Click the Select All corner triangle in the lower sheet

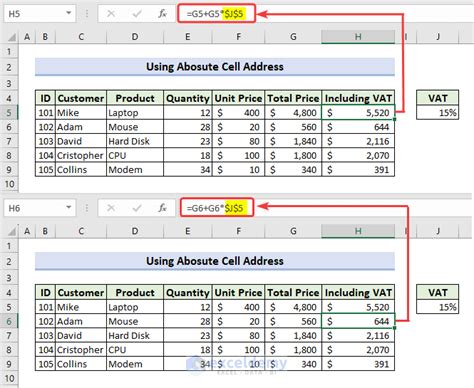click(11, 231)
